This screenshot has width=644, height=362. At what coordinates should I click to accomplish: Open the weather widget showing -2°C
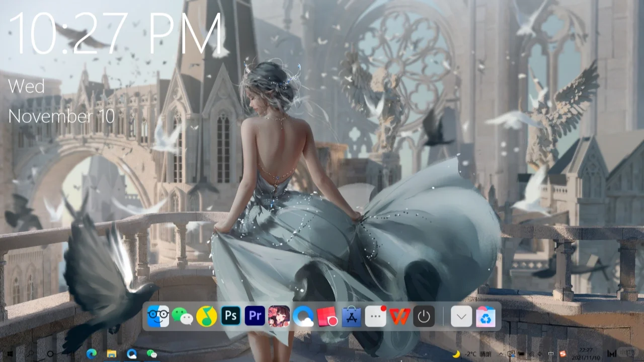pos(471,354)
